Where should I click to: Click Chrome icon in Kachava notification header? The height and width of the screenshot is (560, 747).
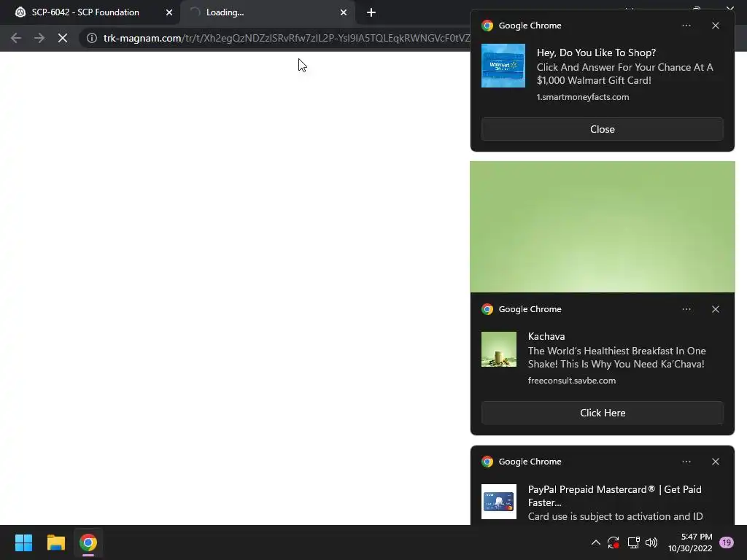pyautogui.click(x=487, y=309)
